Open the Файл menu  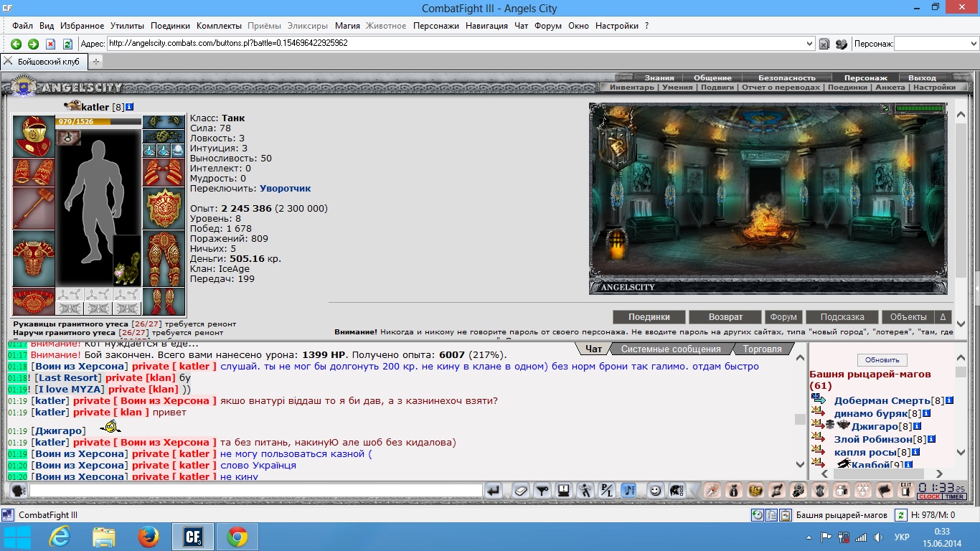[x=22, y=26]
